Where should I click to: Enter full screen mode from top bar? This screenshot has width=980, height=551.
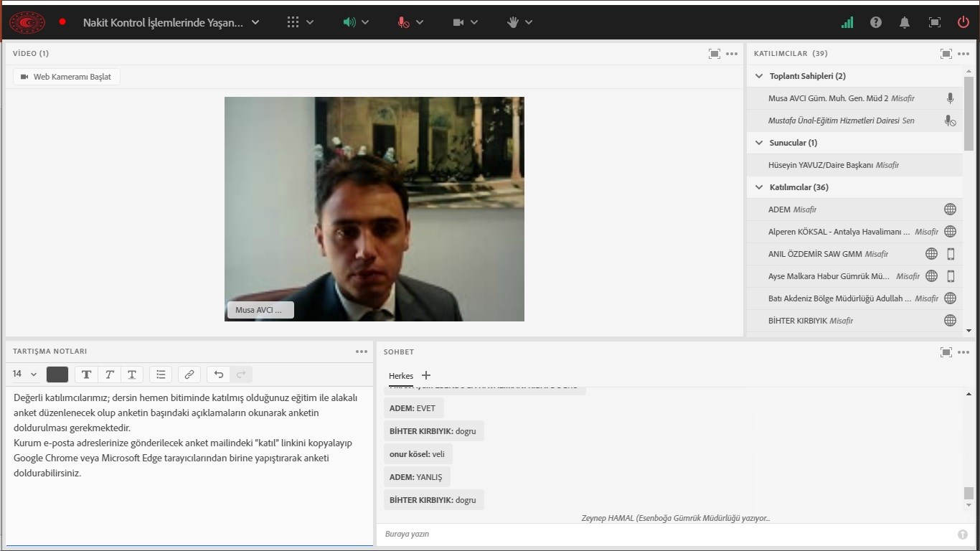934,22
